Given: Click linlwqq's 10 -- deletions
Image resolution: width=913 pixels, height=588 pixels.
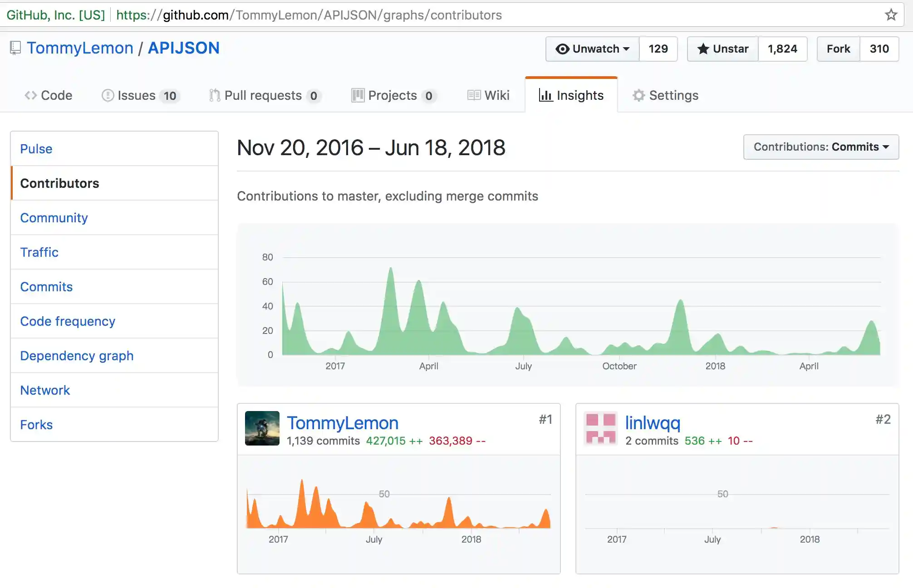Looking at the screenshot, I should (x=740, y=441).
